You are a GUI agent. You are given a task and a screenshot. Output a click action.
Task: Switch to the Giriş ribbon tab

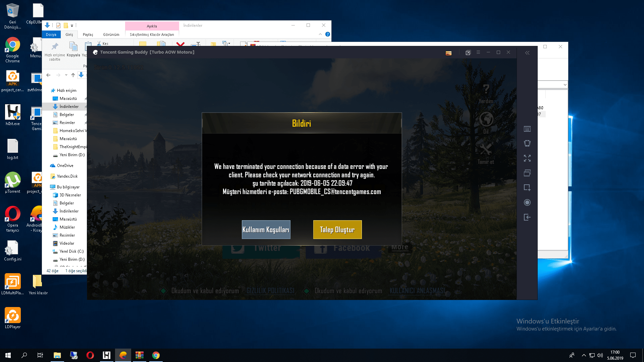click(x=69, y=35)
